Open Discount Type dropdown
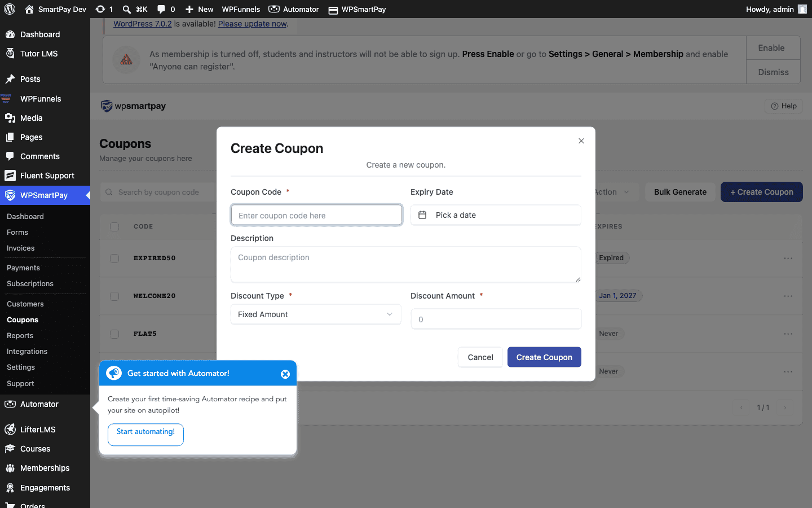The width and height of the screenshot is (812, 508). tap(316, 314)
